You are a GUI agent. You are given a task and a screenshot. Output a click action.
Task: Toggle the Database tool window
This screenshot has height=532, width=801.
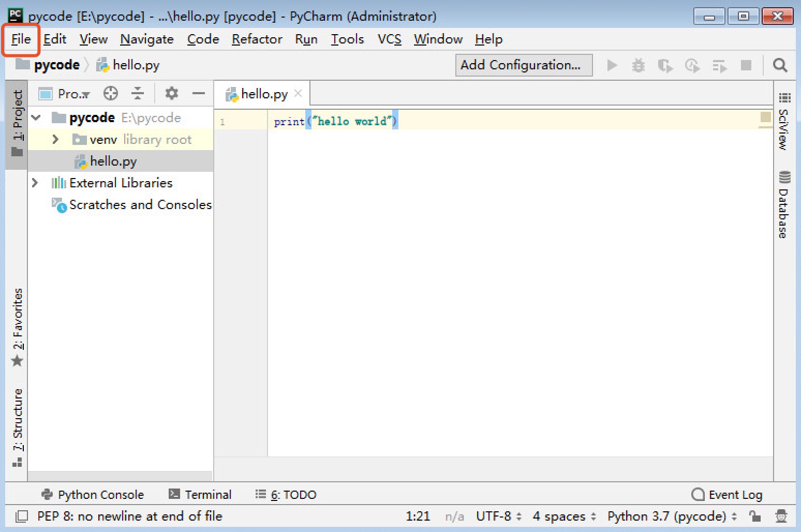coord(784,204)
